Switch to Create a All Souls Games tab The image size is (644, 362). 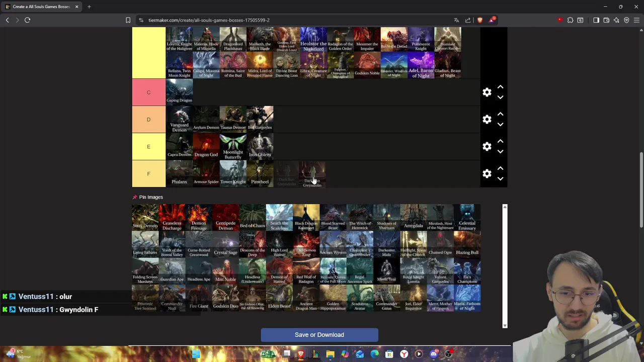41,7
